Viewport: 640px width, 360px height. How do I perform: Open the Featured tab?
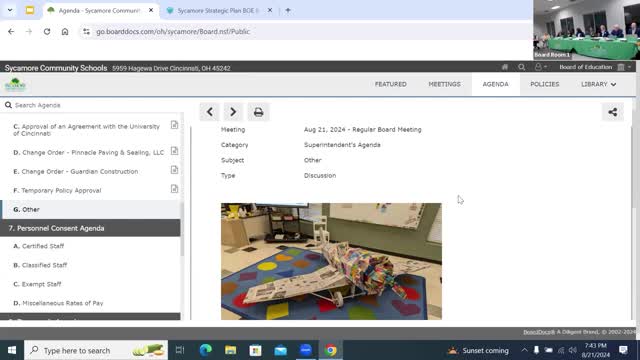coord(391,84)
